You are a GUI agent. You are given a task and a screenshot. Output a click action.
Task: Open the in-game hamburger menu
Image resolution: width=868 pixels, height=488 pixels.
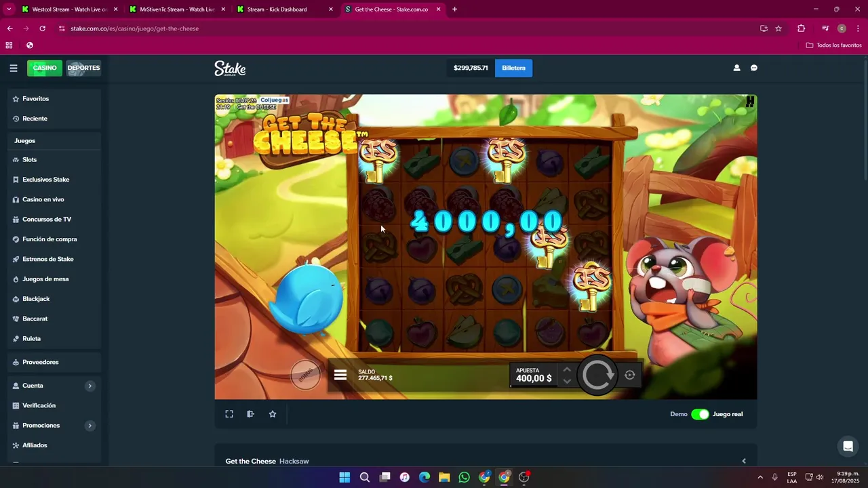pyautogui.click(x=340, y=375)
